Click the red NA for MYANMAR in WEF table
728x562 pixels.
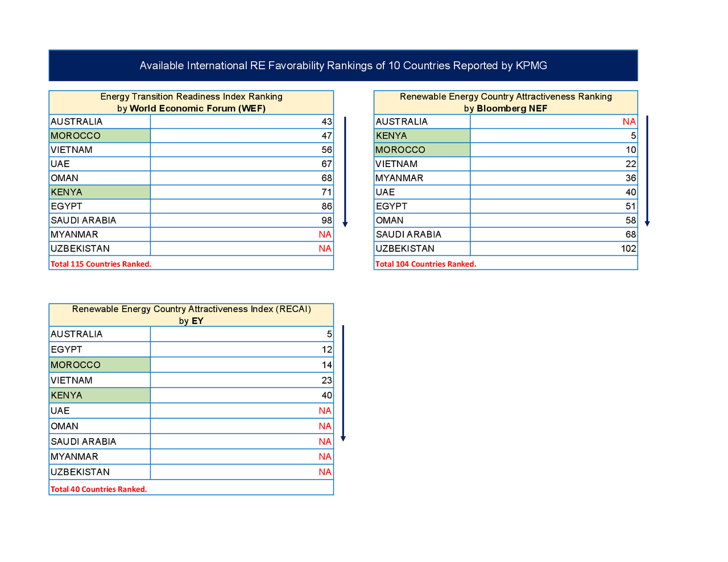click(325, 234)
